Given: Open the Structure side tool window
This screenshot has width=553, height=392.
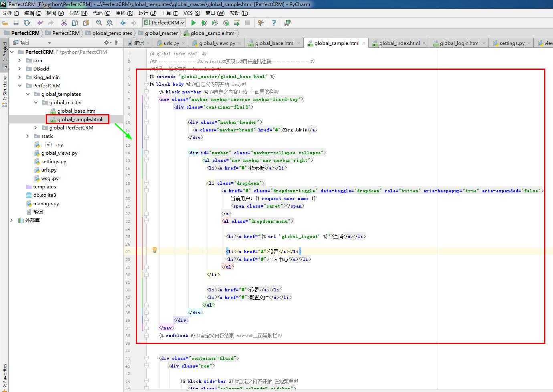Looking at the screenshot, I should 4,91.
